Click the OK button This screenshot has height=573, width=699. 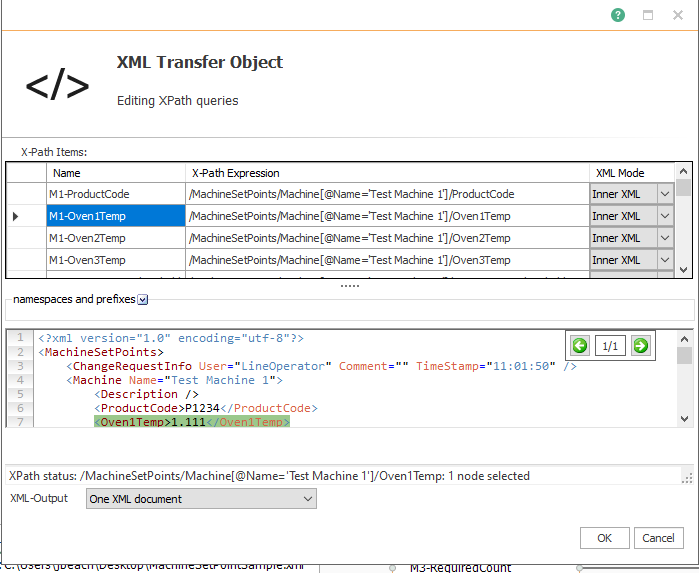coord(604,538)
